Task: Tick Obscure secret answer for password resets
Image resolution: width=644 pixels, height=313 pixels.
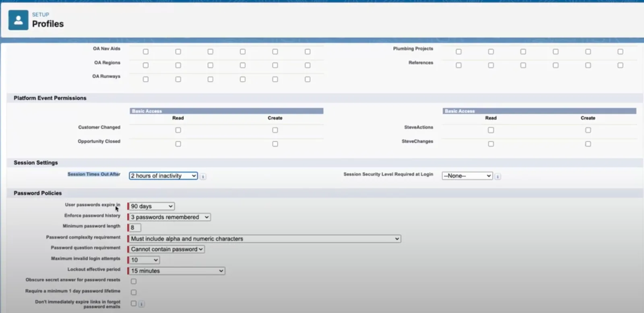Action: [134, 281]
